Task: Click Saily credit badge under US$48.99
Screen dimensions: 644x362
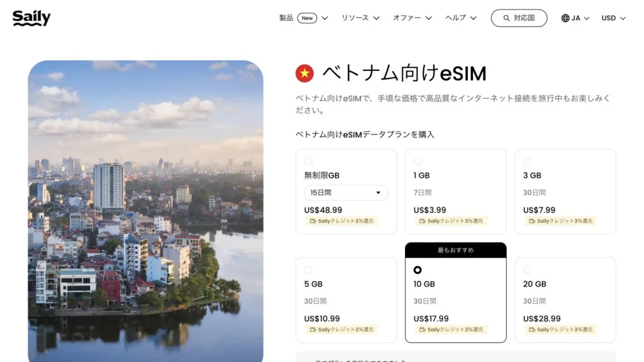Action: 341,221
